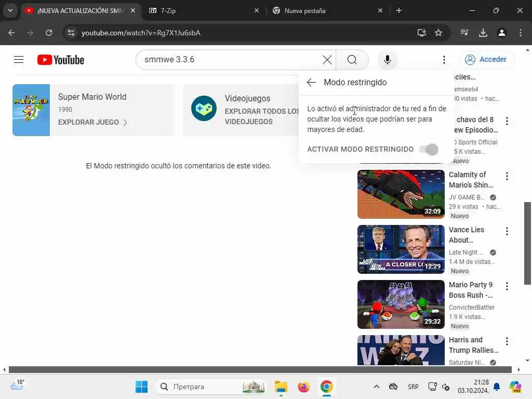Start voice search with the microphone
The image size is (532, 399).
(x=388, y=60)
